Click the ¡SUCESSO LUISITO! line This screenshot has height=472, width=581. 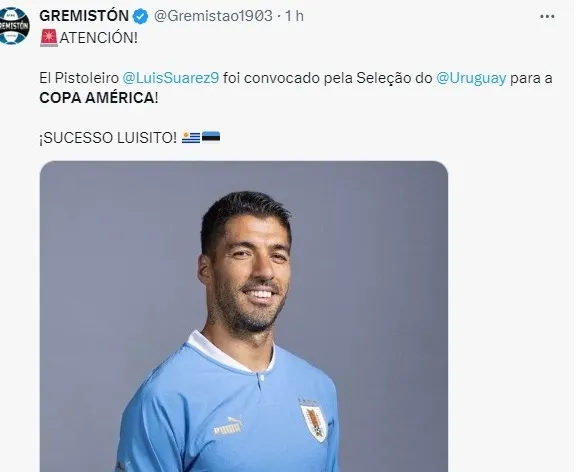[108, 138]
